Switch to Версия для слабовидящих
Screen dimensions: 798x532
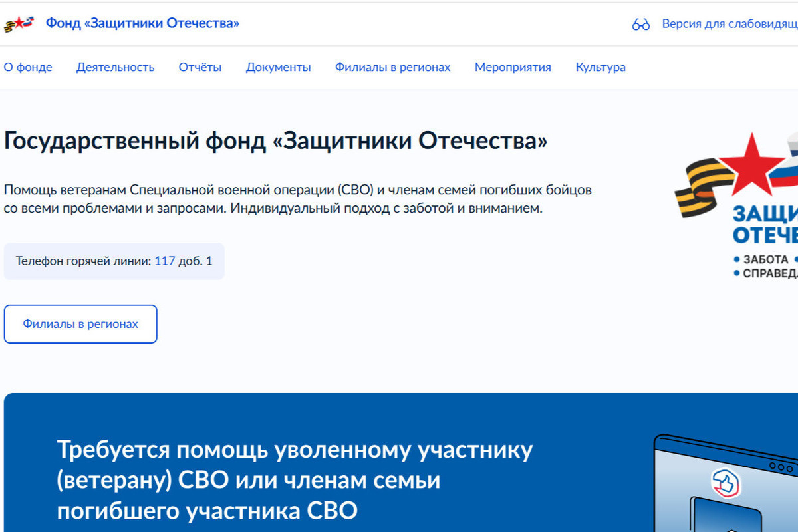pos(730,24)
